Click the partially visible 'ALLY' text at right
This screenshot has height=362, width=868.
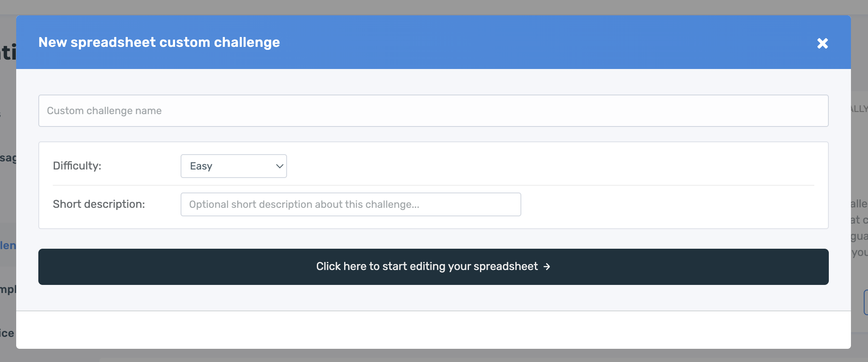(859, 109)
